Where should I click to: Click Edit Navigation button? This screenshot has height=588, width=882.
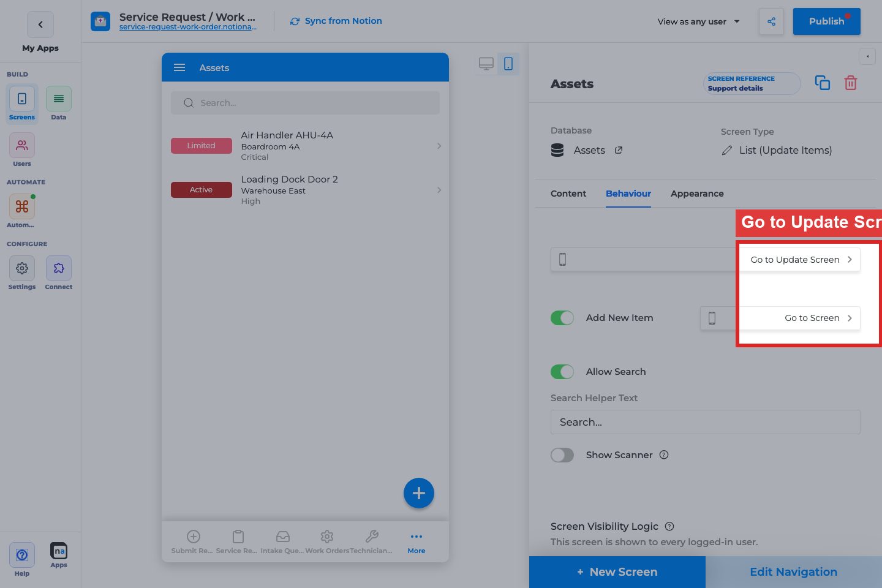point(794,572)
